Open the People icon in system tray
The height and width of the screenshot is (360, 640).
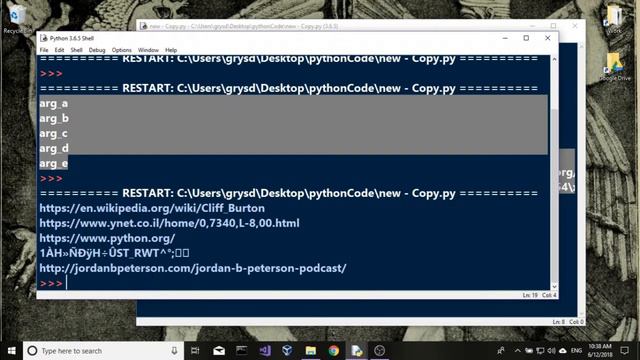point(500,351)
